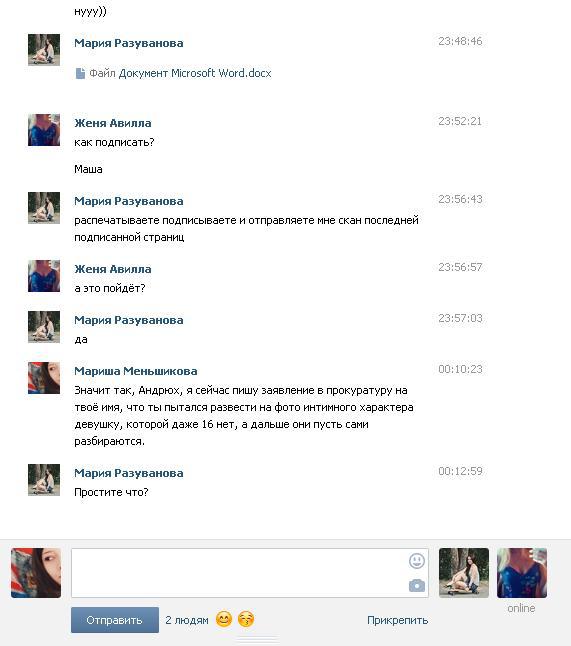Insert the kissing face emoji
The height and width of the screenshot is (646, 571).
click(246, 619)
